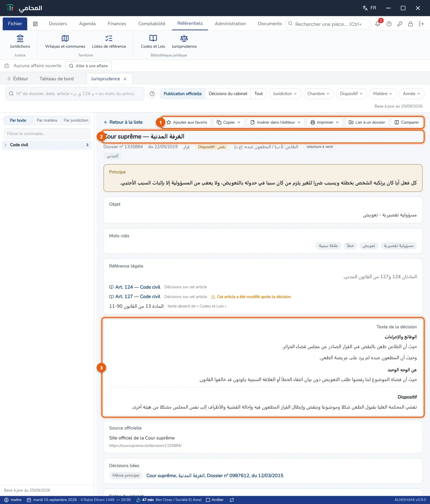Link the decision to a dossier
430x504 pixels.
click(367, 122)
